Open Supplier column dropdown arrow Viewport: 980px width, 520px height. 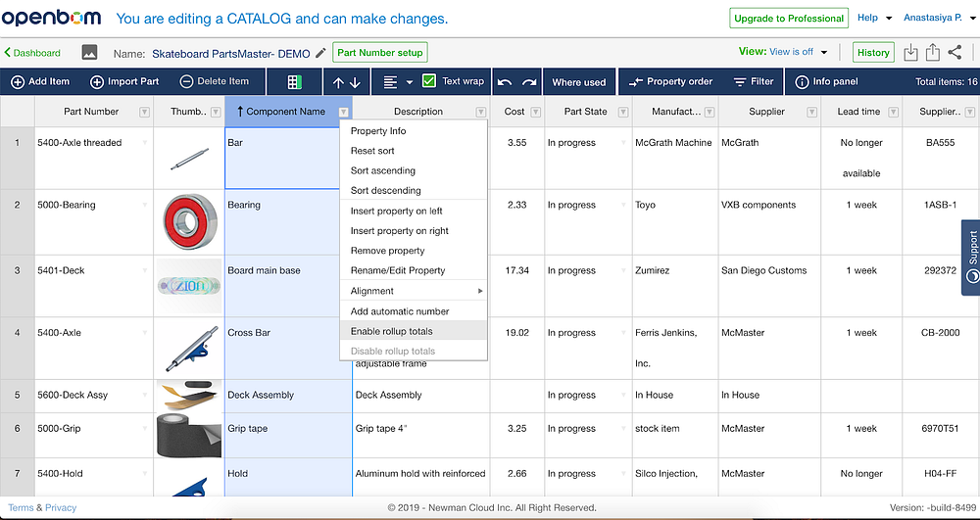pyautogui.click(x=811, y=113)
